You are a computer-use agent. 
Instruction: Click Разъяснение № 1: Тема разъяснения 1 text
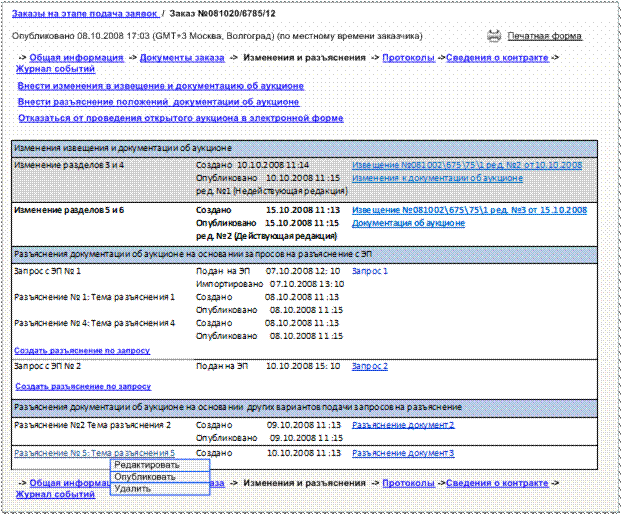pos(94,297)
